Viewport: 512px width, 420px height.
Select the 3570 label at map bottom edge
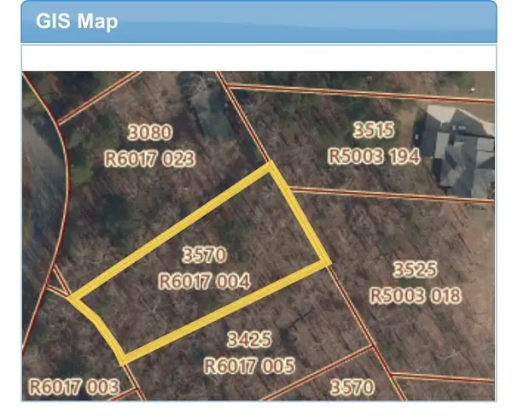coord(352,388)
